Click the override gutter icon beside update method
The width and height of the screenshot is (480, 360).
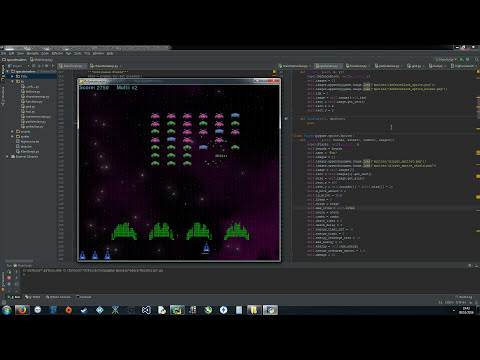coord(286,119)
